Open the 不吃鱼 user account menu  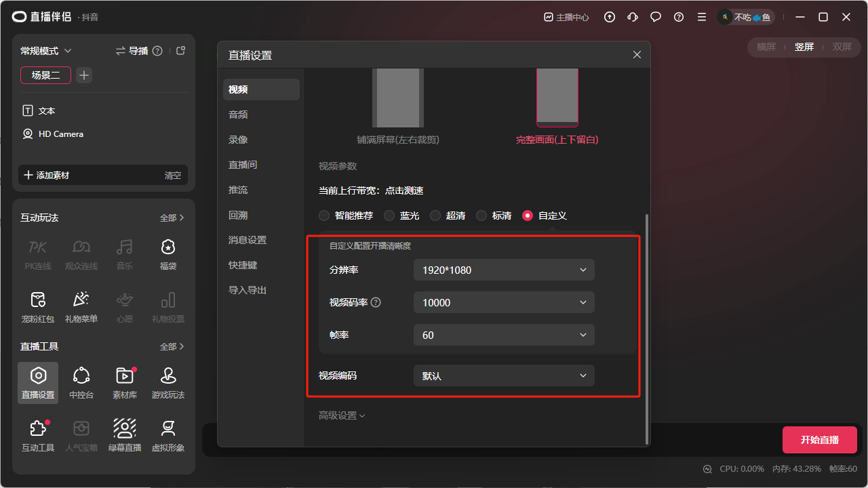click(x=746, y=17)
